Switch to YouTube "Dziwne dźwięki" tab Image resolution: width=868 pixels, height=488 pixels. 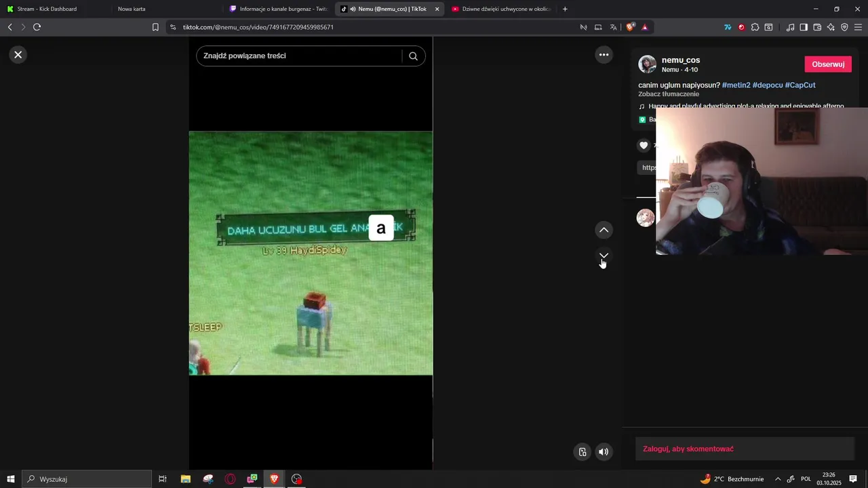click(x=500, y=9)
